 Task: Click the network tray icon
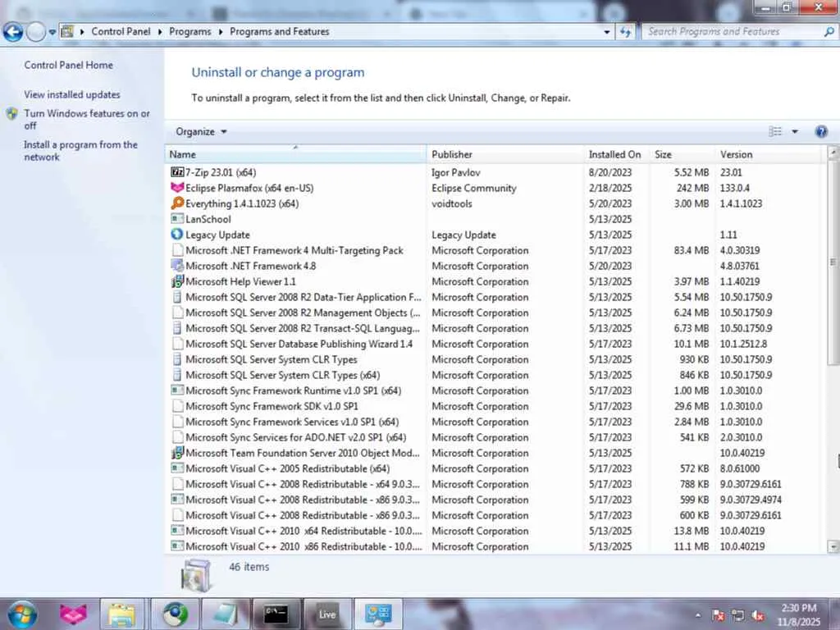pyautogui.click(x=737, y=615)
